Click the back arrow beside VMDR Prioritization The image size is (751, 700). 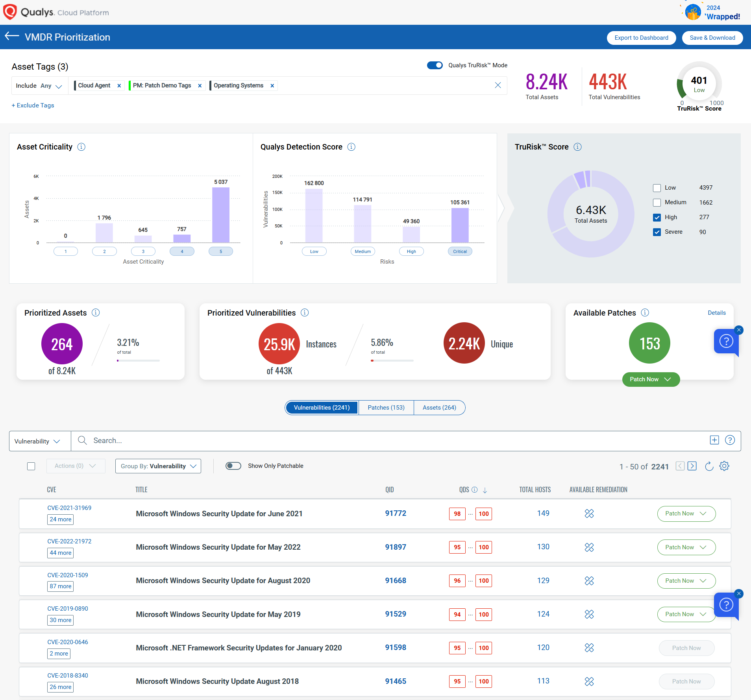click(12, 37)
